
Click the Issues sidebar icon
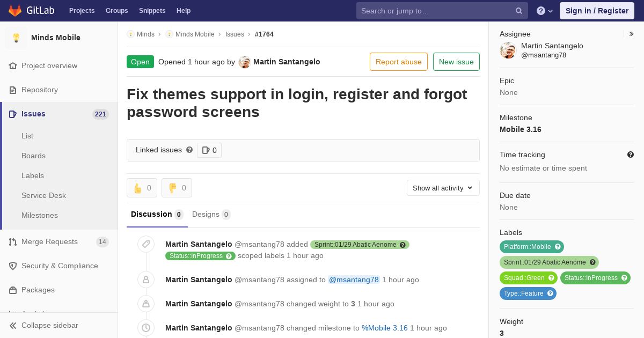pyautogui.click(x=13, y=114)
